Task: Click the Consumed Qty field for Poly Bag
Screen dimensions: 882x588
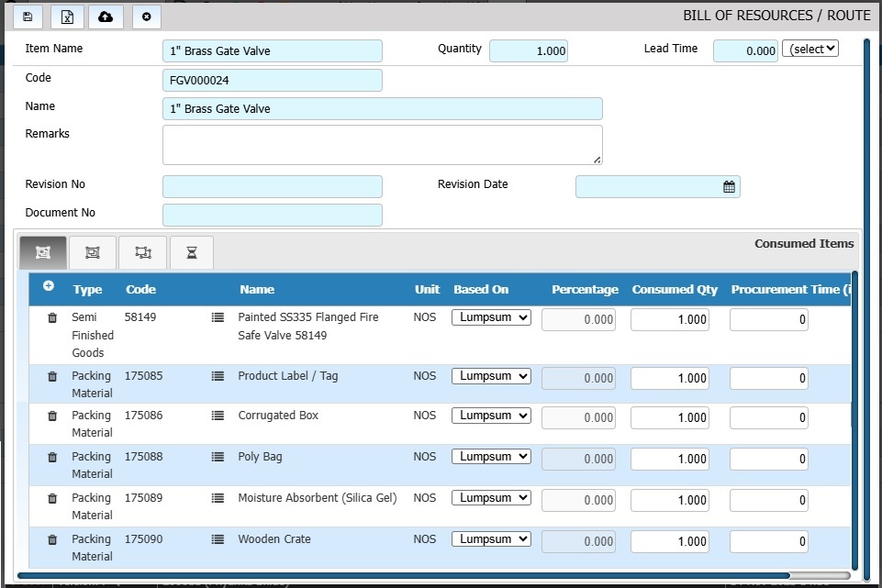Action: pos(669,459)
